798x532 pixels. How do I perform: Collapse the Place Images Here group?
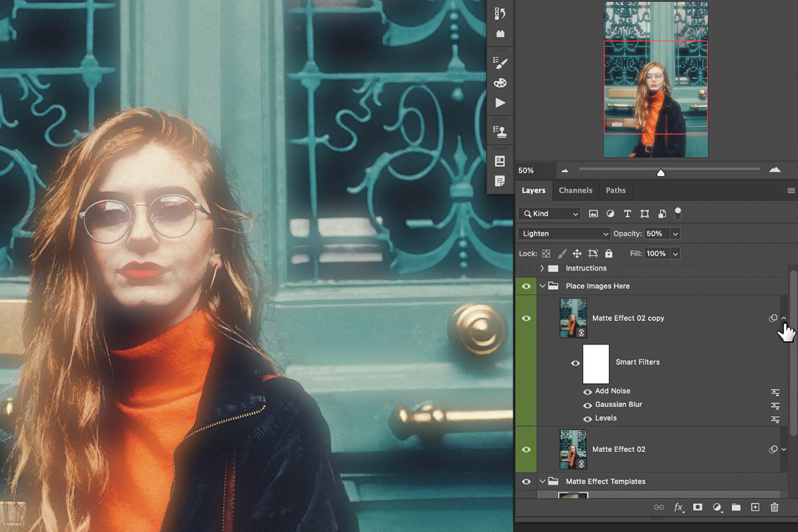point(542,285)
